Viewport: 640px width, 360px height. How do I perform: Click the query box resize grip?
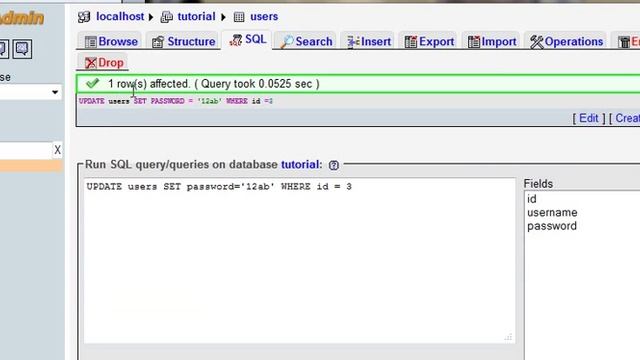(x=508, y=337)
